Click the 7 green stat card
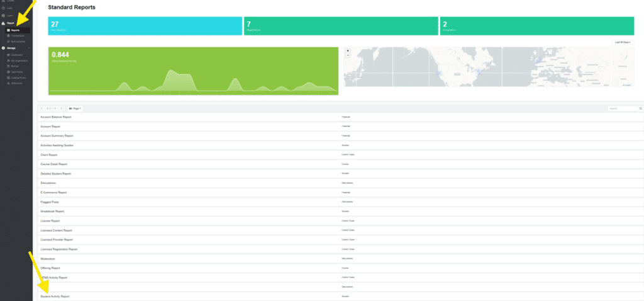 coord(341,26)
